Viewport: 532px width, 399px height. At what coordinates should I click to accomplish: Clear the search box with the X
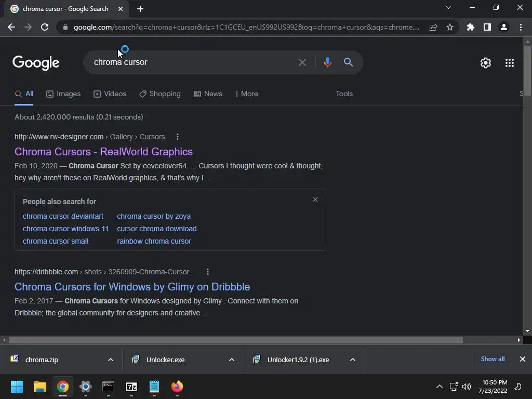coord(302,62)
